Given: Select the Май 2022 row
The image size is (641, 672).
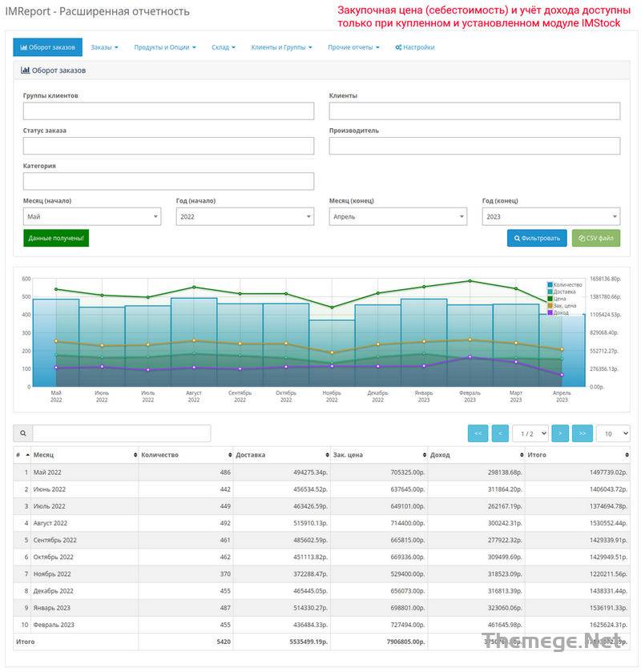Looking at the screenshot, I should tap(321, 473).
